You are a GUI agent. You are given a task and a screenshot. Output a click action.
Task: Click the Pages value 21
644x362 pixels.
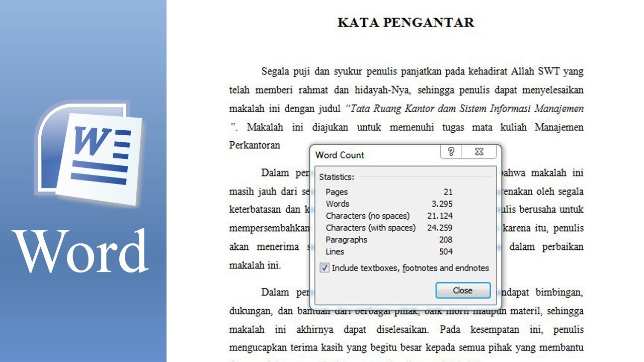tap(448, 192)
